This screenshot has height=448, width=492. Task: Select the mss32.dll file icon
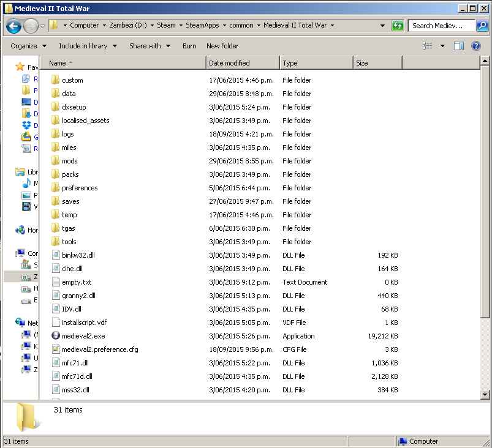pyautogui.click(x=56, y=390)
